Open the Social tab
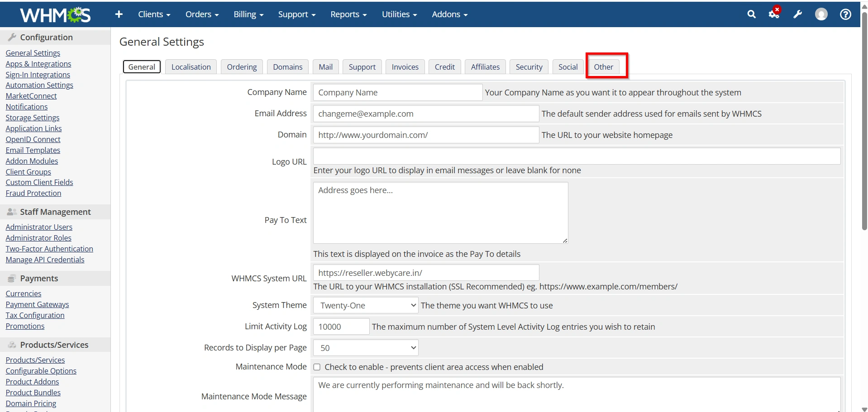This screenshot has width=868, height=412. (x=568, y=67)
